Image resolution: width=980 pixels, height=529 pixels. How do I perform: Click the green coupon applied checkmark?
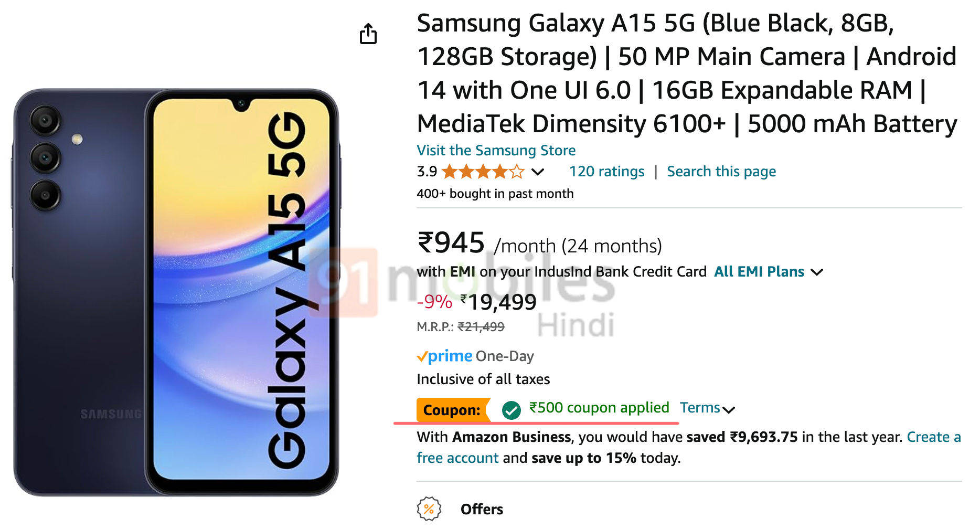click(511, 410)
